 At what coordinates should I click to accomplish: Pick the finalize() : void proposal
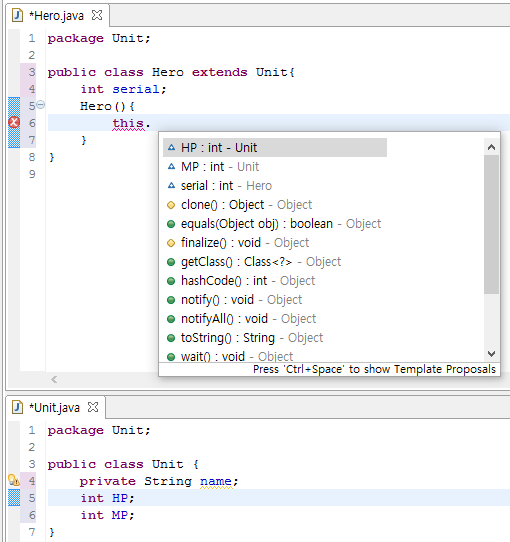click(275, 243)
